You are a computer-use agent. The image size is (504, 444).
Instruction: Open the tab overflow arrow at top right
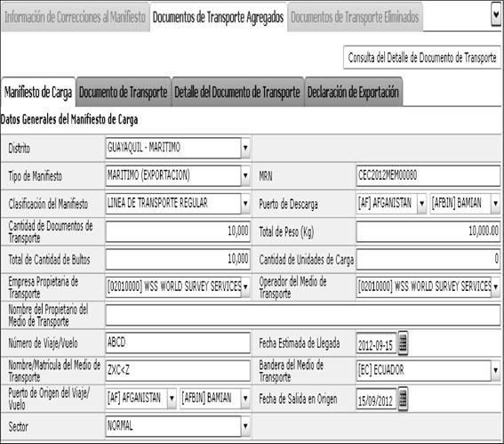click(496, 14)
